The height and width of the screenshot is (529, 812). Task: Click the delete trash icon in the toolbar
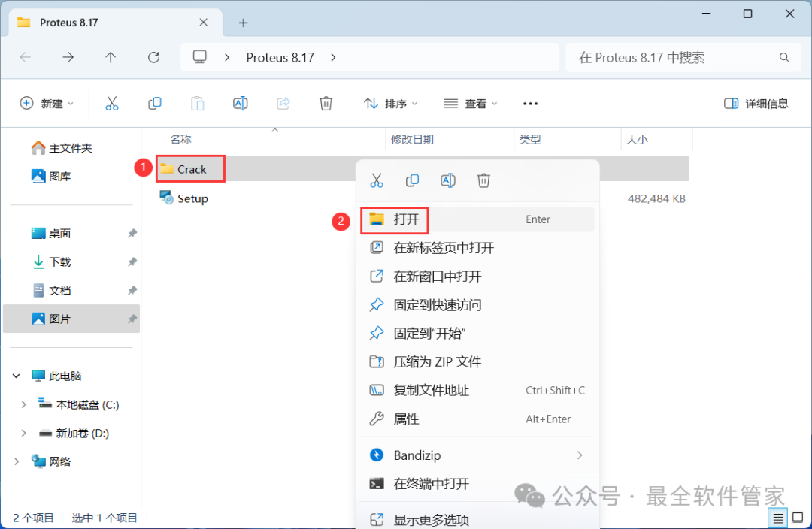click(x=326, y=104)
